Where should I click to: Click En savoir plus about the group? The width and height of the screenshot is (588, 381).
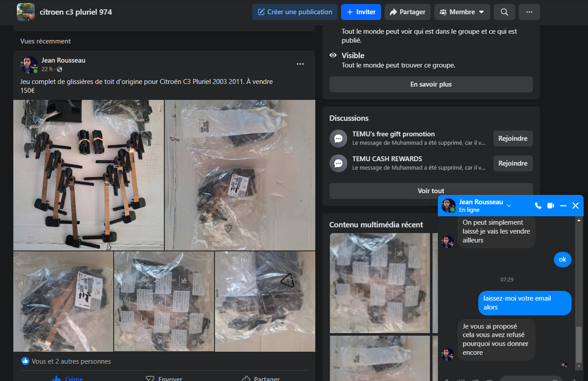pyautogui.click(x=431, y=84)
